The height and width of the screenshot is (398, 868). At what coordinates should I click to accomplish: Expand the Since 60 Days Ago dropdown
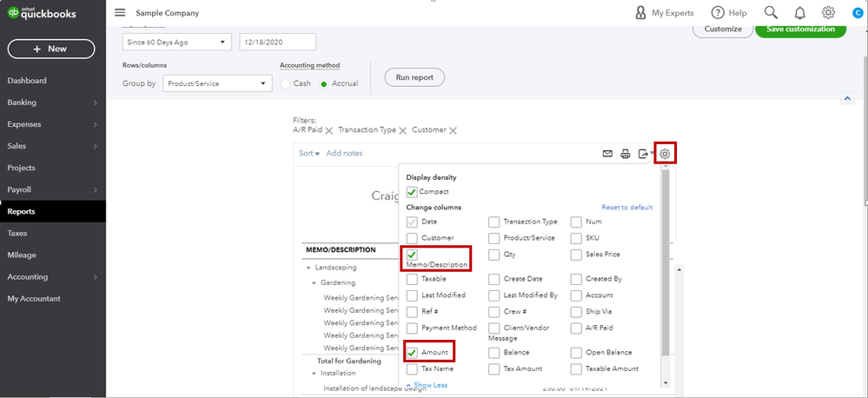177,42
